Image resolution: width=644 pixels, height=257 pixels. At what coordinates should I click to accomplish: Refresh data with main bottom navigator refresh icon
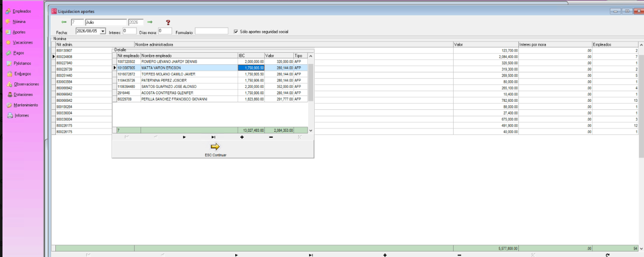608,255
